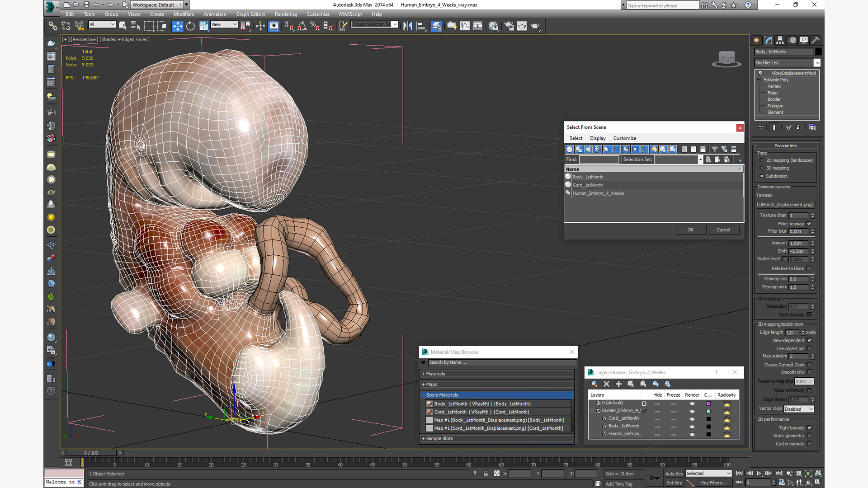The image size is (868, 488).
Task: Toggle the View-dependent checkbox
Action: pos(809,340)
